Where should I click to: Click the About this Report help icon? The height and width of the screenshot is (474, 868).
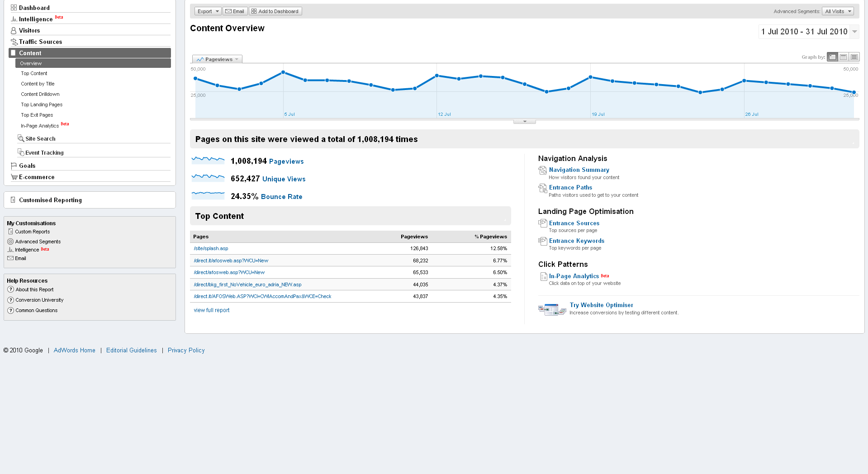tap(11, 289)
